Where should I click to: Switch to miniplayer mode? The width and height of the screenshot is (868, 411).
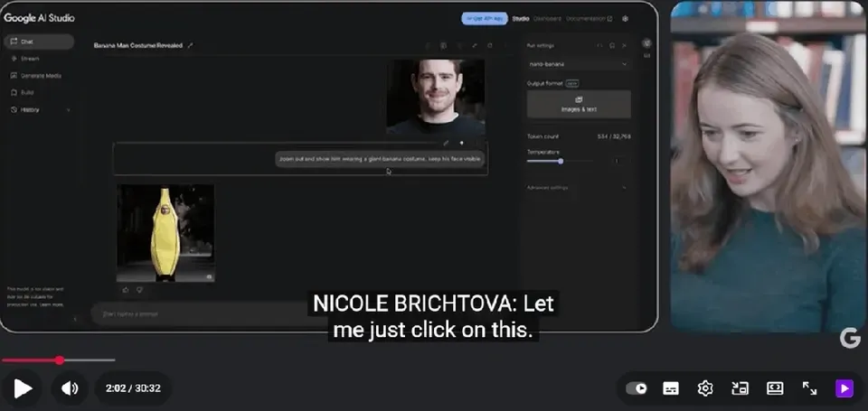[740, 388]
